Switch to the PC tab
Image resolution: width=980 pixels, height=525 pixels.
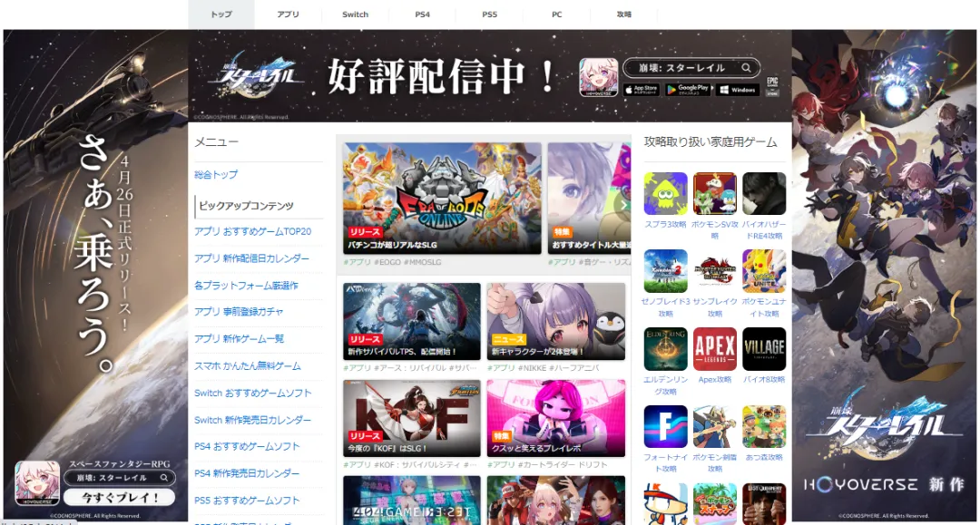pyautogui.click(x=557, y=15)
